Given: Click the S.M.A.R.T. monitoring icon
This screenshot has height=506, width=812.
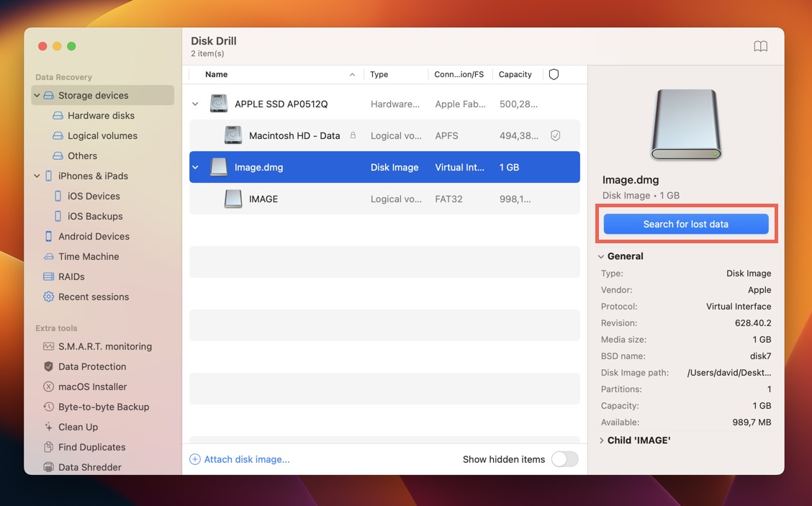Looking at the screenshot, I should pos(49,346).
